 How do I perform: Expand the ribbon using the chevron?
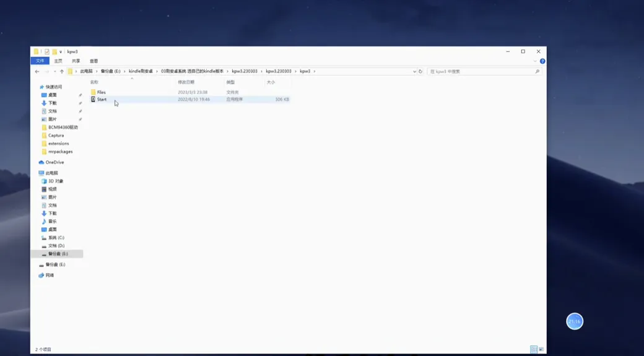point(535,61)
